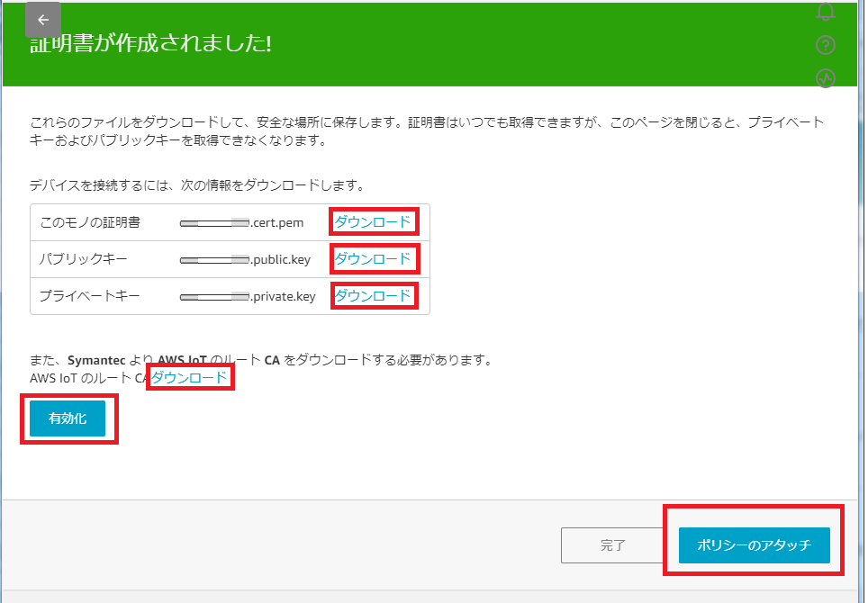Viewport: 868px width, 603px height.
Task: Download the private key file
Action: [x=372, y=295]
